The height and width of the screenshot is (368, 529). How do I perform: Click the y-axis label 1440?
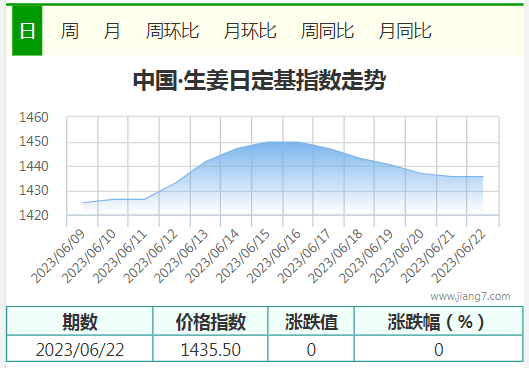pos(34,166)
